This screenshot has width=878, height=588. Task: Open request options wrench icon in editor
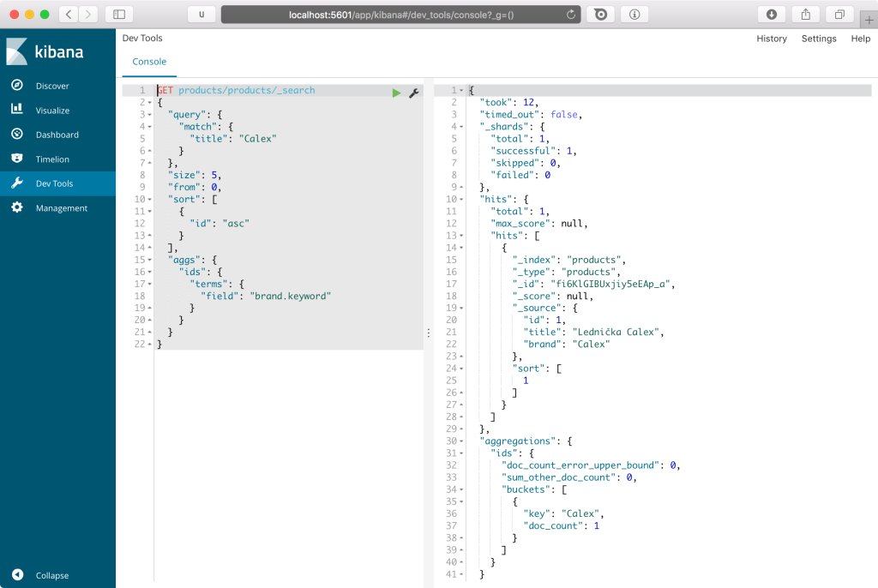(x=414, y=93)
